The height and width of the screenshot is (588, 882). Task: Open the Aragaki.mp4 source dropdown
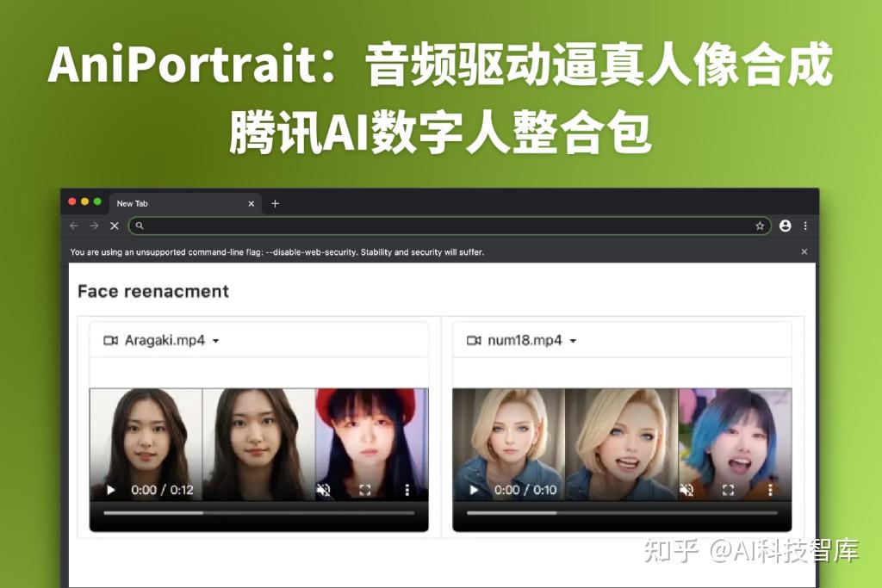(215, 340)
